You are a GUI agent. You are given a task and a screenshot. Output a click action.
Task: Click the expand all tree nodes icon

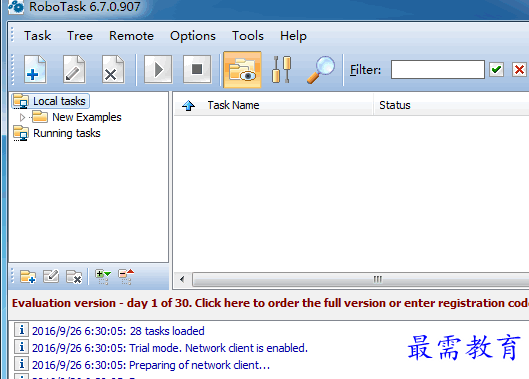tap(103, 277)
